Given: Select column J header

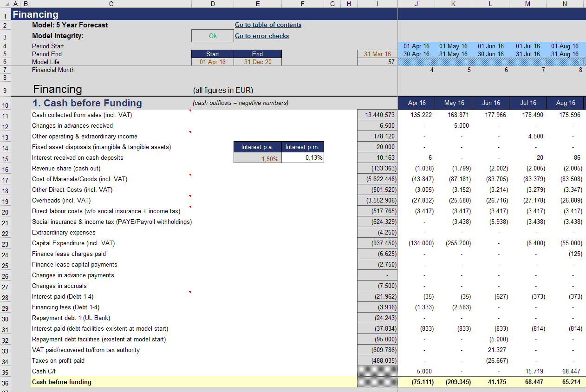Looking at the screenshot, I should click(417, 4).
